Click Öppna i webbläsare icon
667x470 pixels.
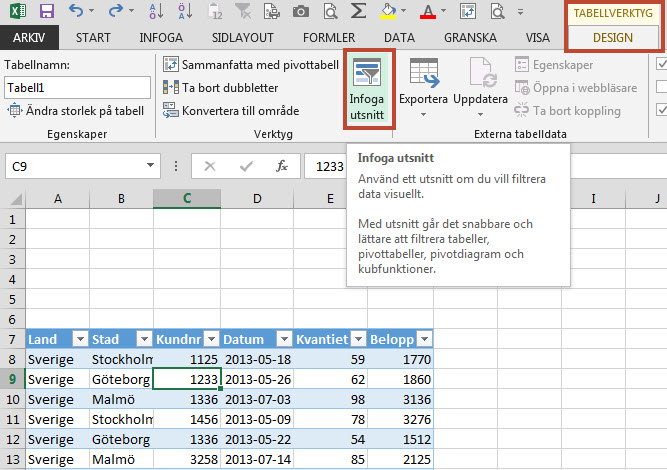click(x=522, y=88)
